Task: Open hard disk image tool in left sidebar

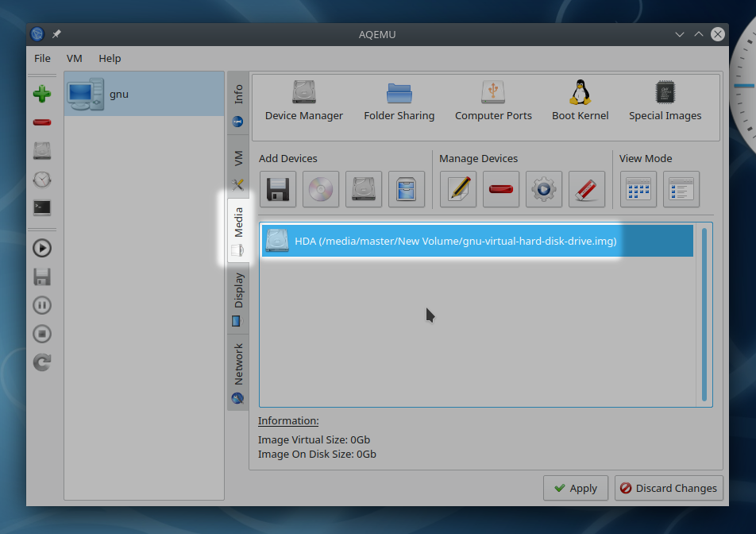Action: (42, 150)
